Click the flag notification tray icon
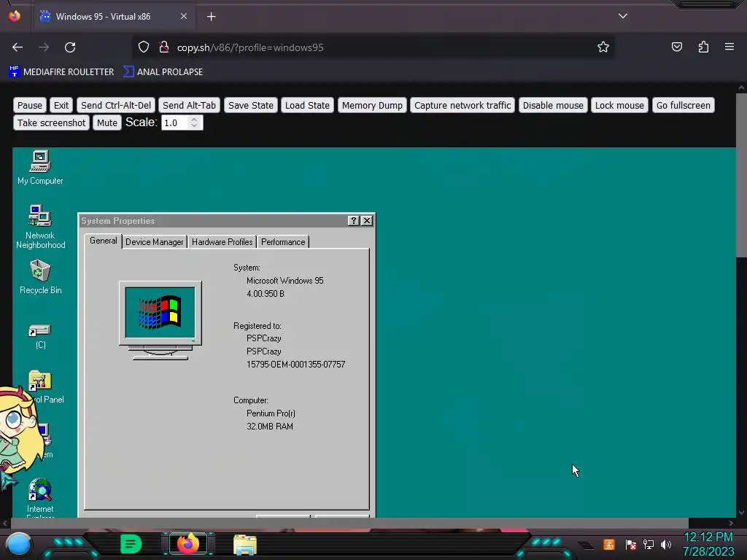The width and height of the screenshot is (747, 560). [630, 545]
